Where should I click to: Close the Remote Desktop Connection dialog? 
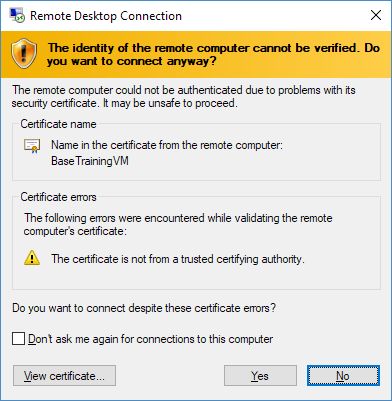click(x=376, y=15)
